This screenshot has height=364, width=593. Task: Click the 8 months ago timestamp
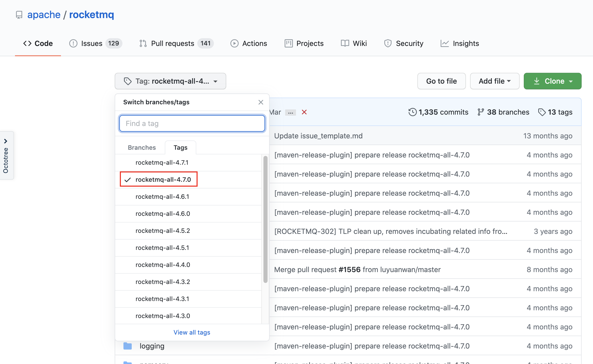pyautogui.click(x=550, y=270)
